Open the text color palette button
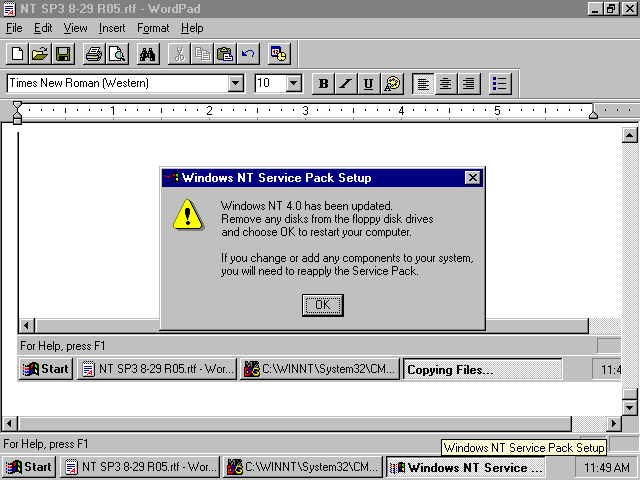Image resolution: width=640 pixels, height=480 pixels. click(392, 84)
